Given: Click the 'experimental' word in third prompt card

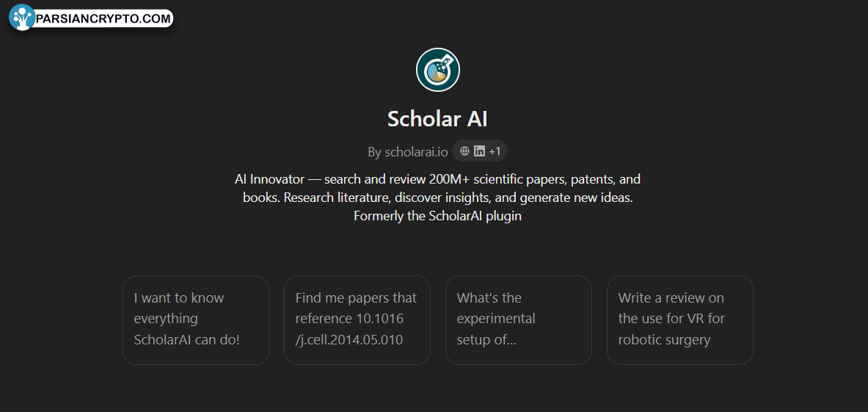Looking at the screenshot, I should click(496, 319).
